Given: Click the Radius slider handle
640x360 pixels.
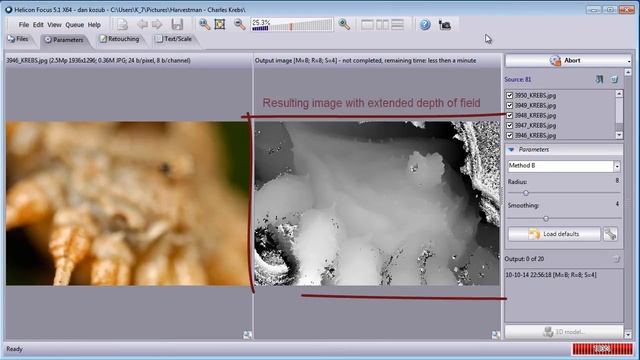Looking at the screenshot, I should click(x=526, y=193).
